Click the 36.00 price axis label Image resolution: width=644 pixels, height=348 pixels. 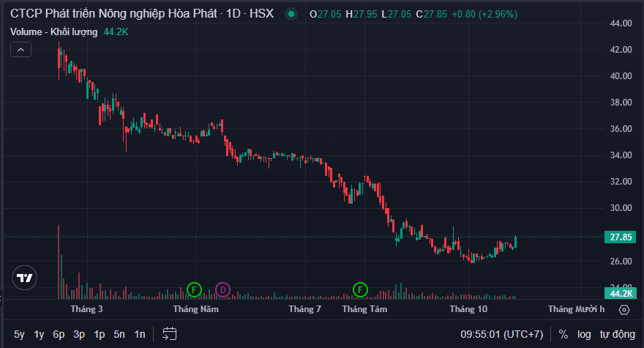[x=621, y=129]
